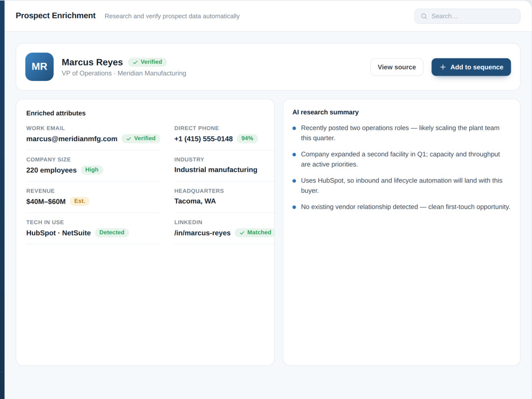Click Verified badge next to work email

click(141, 138)
